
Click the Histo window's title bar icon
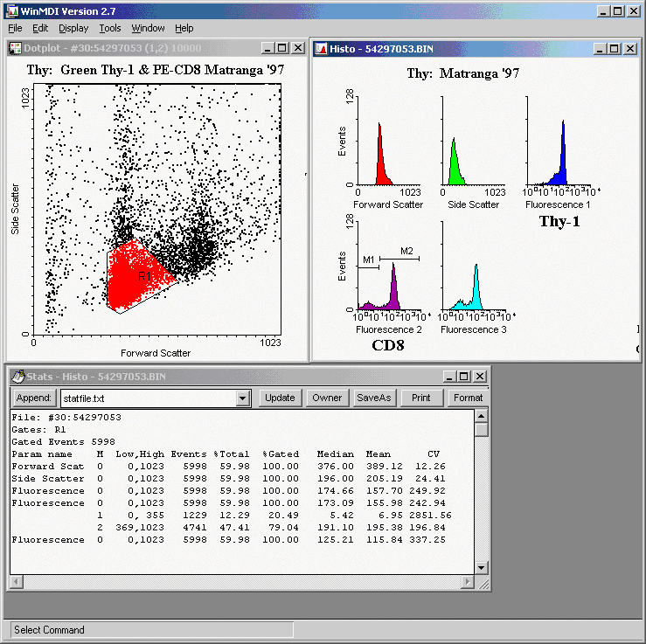point(321,48)
